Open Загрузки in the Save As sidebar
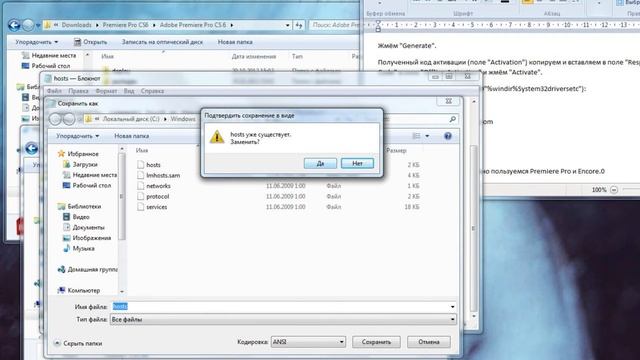Image resolution: width=640 pixels, height=360 pixels. point(80,164)
